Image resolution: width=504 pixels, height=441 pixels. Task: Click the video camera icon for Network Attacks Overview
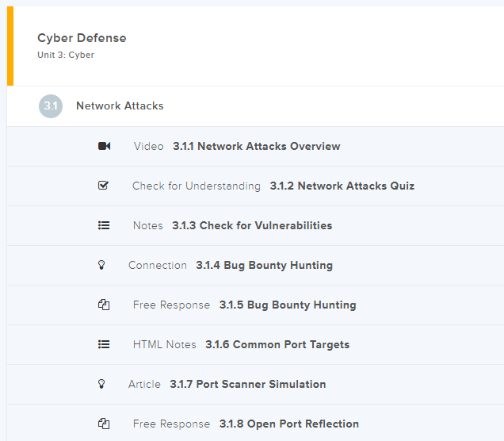coord(104,146)
